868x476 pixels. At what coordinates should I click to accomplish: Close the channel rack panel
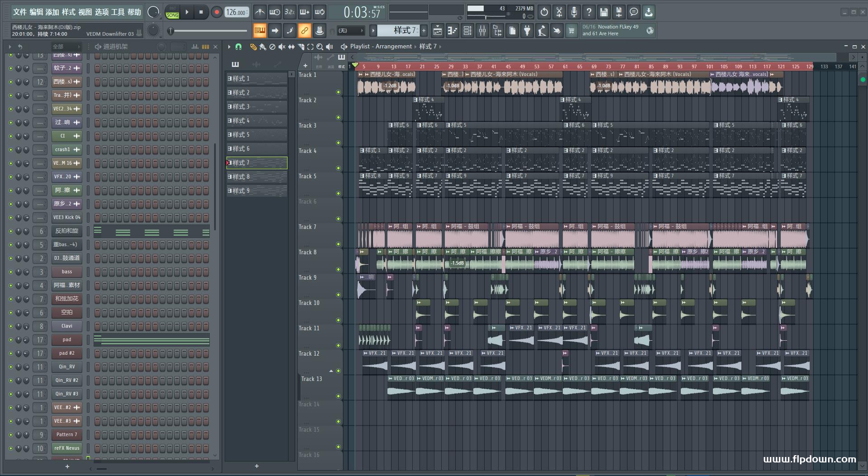pos(216,47)
